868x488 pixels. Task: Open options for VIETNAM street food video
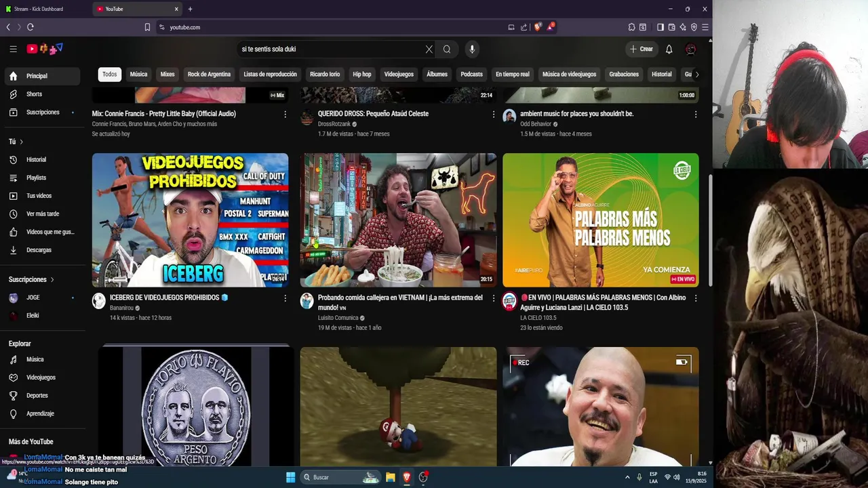tap(493, 298)
